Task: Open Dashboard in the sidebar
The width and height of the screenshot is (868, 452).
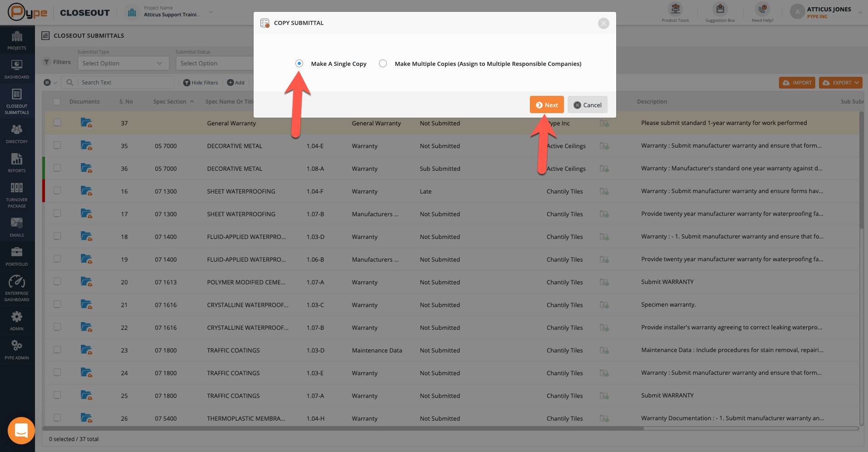Action: [17, 70]
